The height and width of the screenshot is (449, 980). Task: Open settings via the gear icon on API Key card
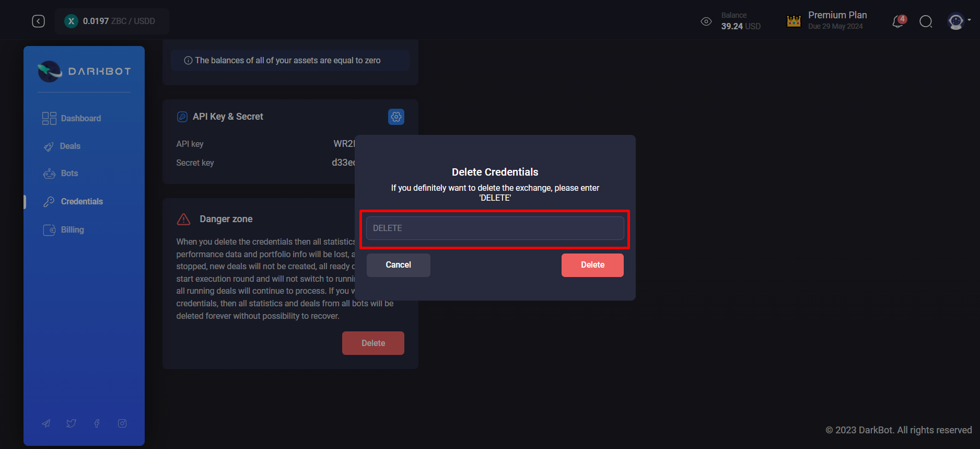[x=396, y=117]
